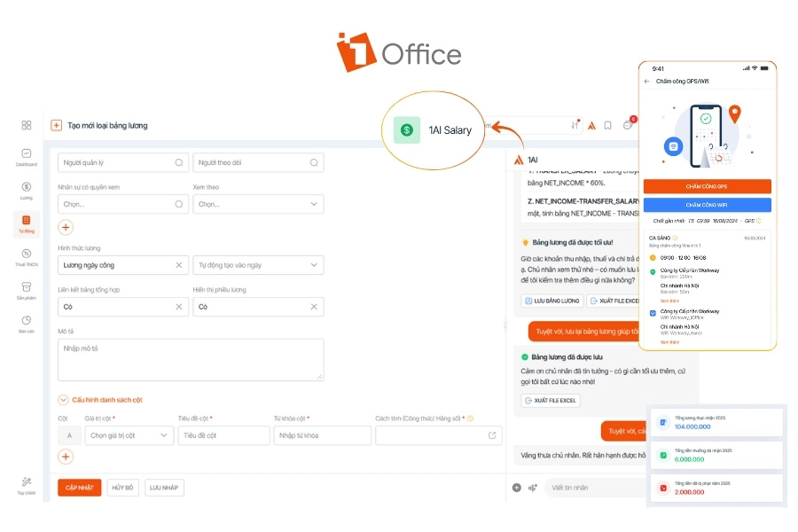Image resolution: width=798 pixels, height=532 pixels.
Task: Click search icon in Nhân sự có quyền xem field
Action: (x=178, y=204)
